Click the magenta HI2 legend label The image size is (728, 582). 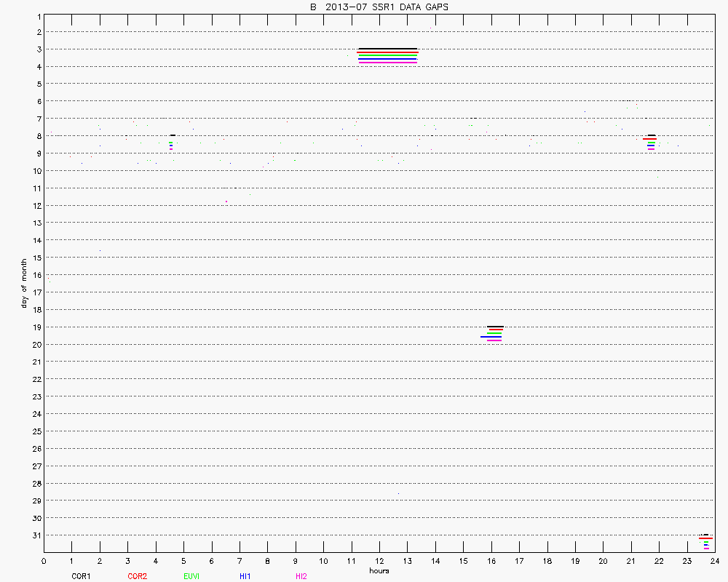[x=301, y=576]
